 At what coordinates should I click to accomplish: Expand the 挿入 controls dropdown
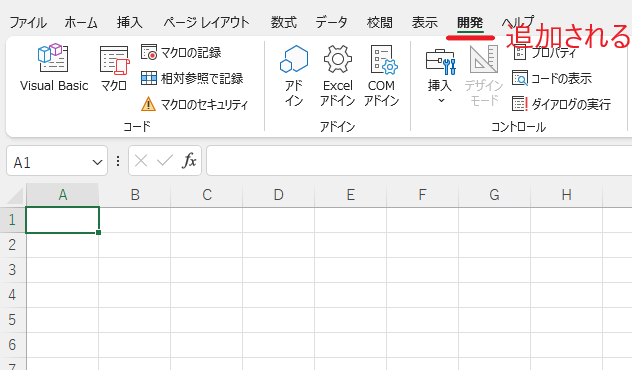pos(440,75)
